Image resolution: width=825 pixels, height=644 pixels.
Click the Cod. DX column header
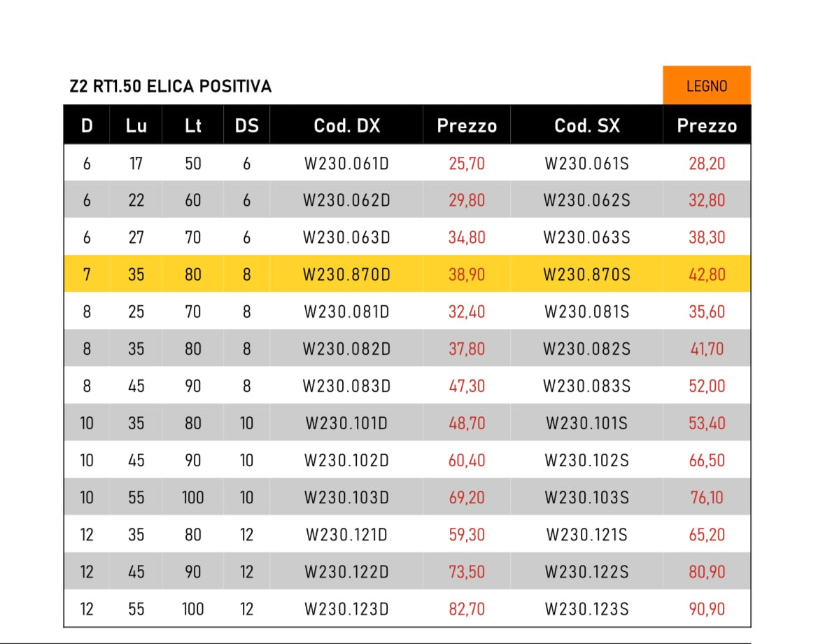[346, 126]
